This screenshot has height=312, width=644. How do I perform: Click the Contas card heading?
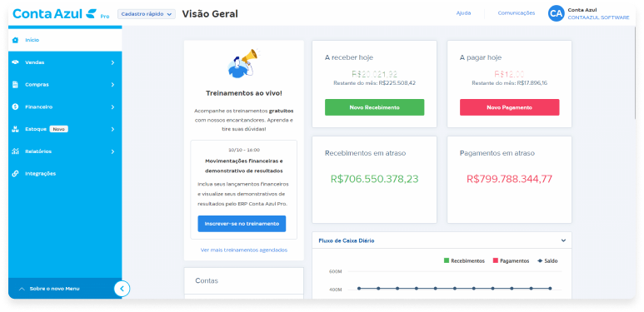207,281
